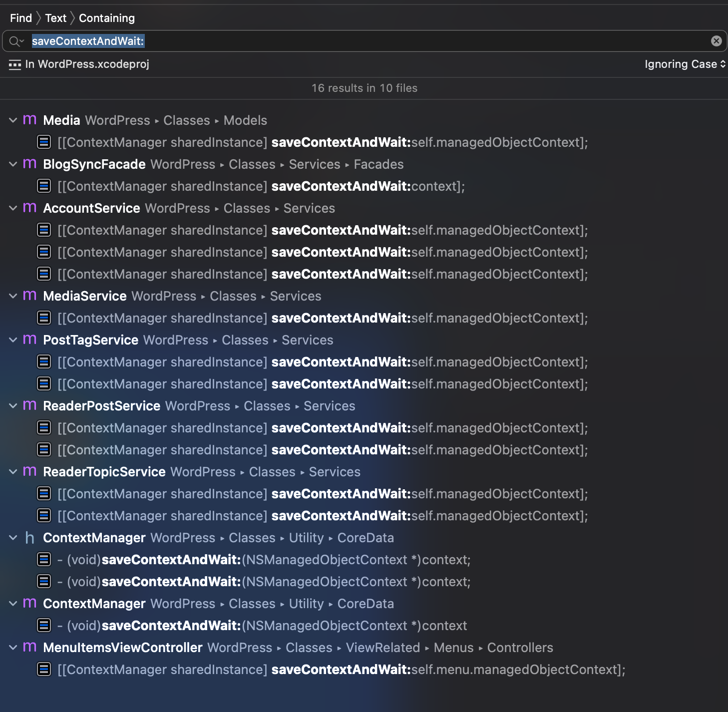The image size is (728, 712).
Task: Click the ContextManager .h header file icon
Action: click(30, 538)
